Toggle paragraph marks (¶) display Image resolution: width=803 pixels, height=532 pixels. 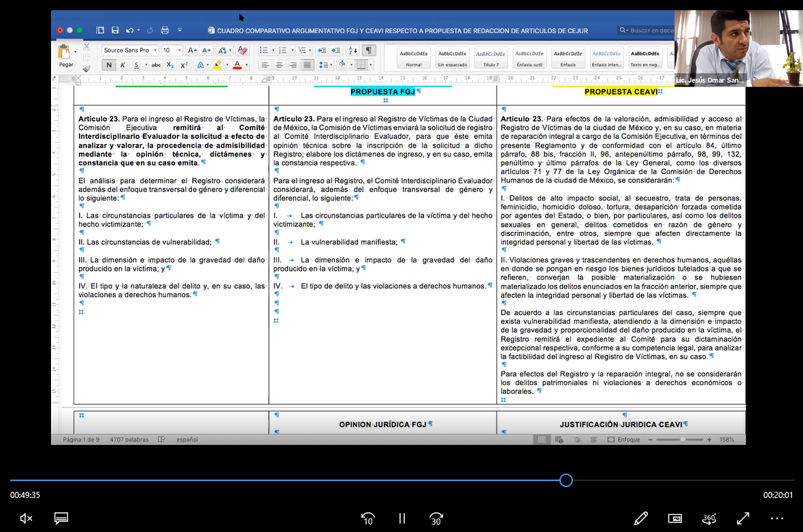click(x=369, y=50)
